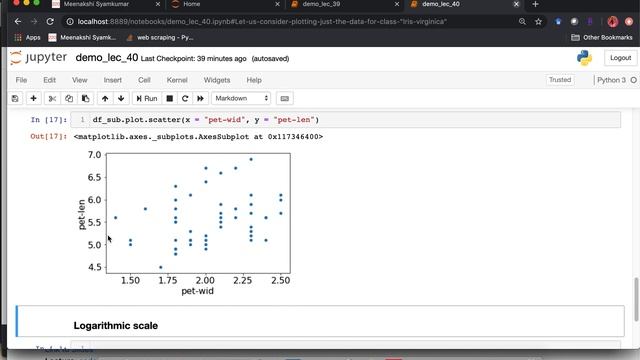Open the Apps bookmarks shortcut
The height and width of the screenshot is (360, 640).
point(27,38)
